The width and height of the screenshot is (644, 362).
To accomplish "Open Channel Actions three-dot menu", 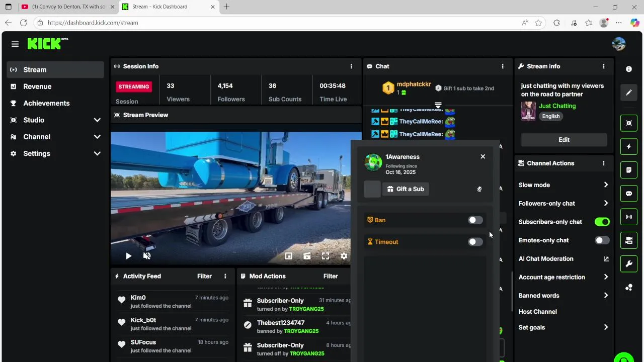I will point(603,163).
